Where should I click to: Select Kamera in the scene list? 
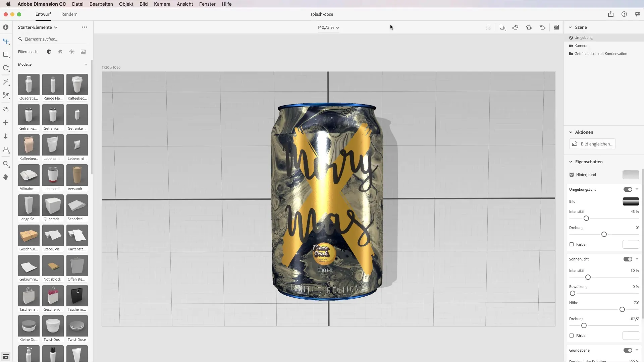pos(604,46)
